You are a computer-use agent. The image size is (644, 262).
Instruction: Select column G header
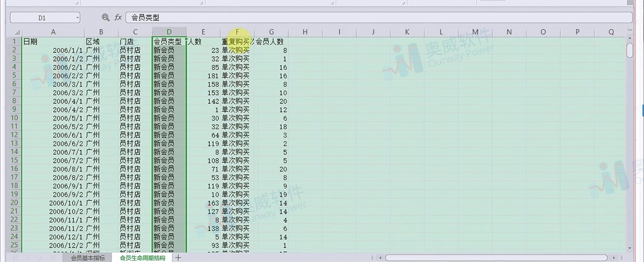point(271,32)
